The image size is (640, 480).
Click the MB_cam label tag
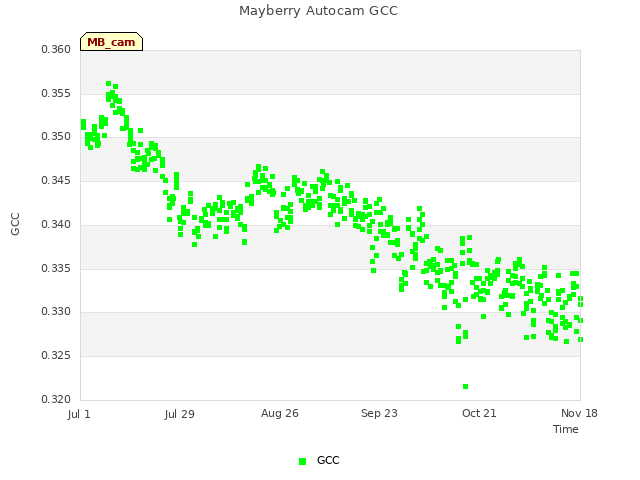click(x=111, y=42)
